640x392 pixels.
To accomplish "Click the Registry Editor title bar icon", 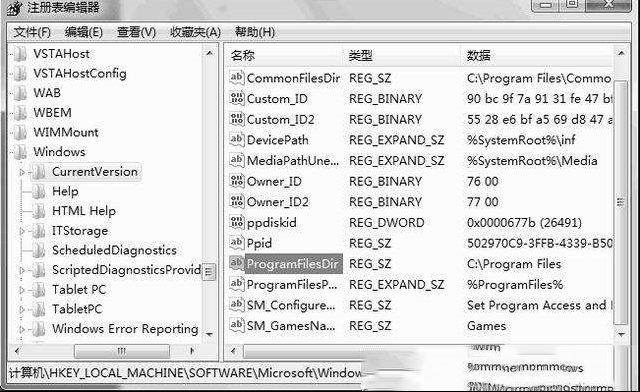I will click(x=15, y=8).
